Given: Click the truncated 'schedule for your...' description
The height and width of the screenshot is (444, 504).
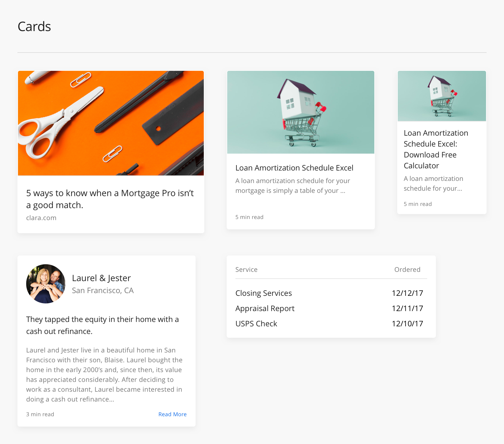Looking at the screenshot, I should (433, 184).
